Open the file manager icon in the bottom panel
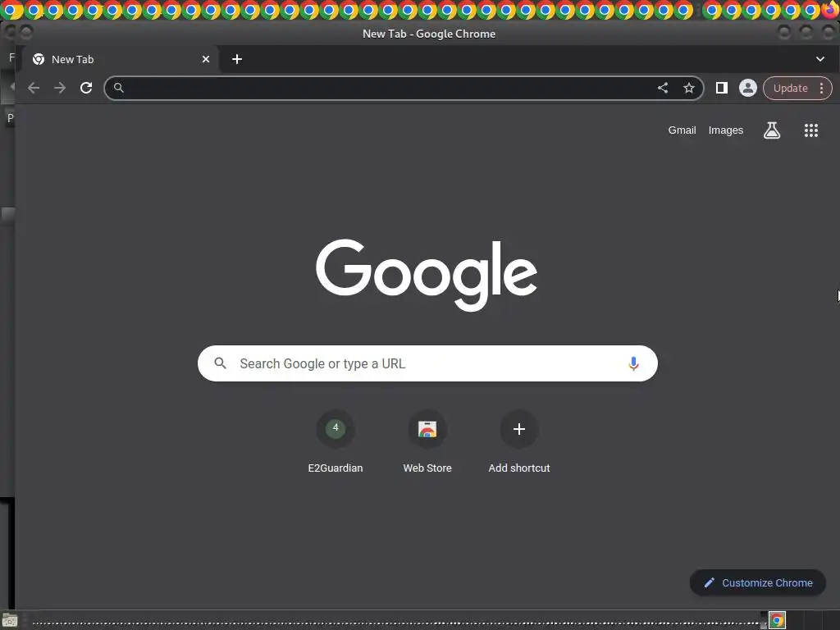The image size is (840, 630). pyautogui.click(x=10, y=620)
